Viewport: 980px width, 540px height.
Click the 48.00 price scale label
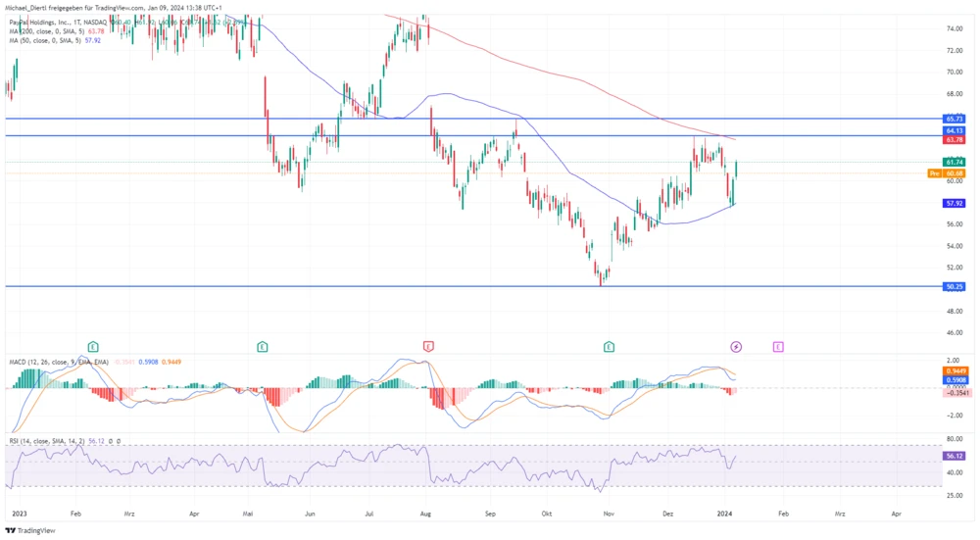(955, 312)
